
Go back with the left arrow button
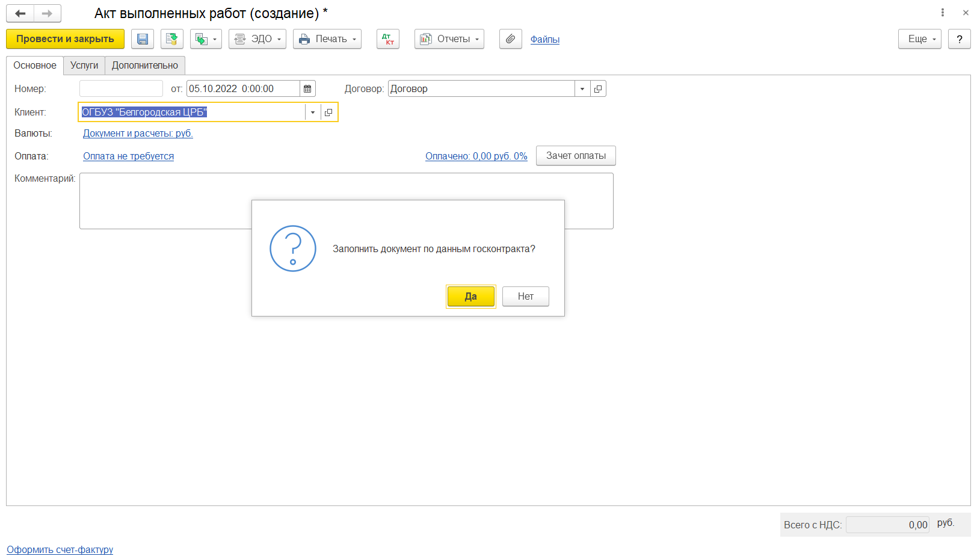pos(20,13)
